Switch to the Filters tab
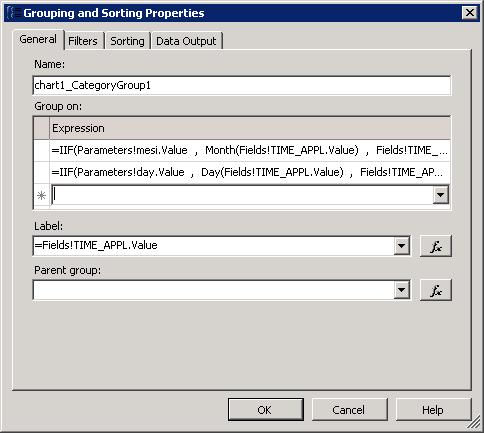This screenshot has width=484, height=433. click(x=83, y=41)
